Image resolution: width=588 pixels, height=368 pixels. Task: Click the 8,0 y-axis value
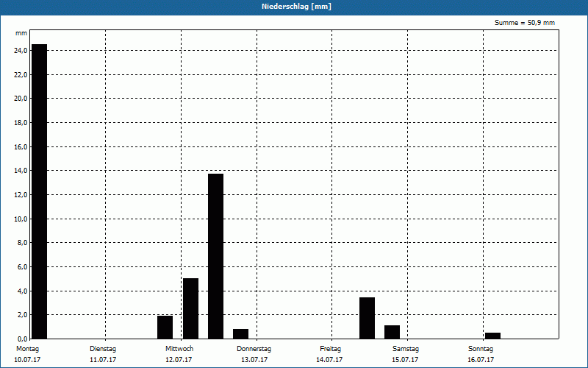click(x=22, y=243)
